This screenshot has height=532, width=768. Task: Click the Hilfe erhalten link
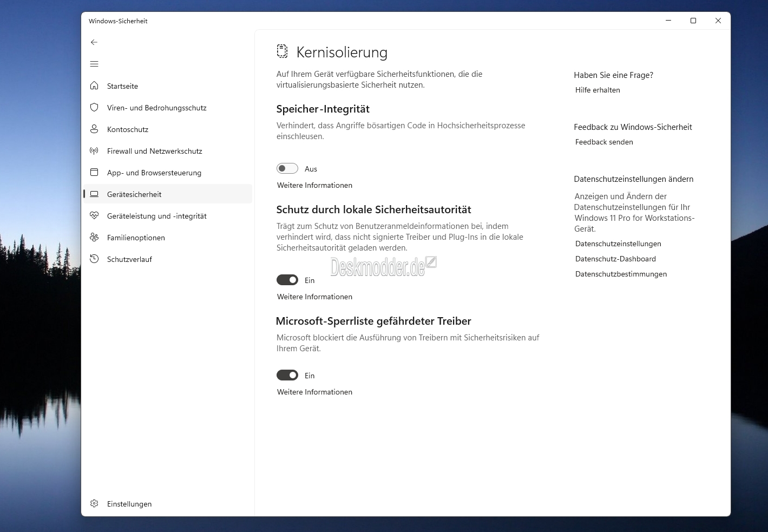(x=598, y=90)
